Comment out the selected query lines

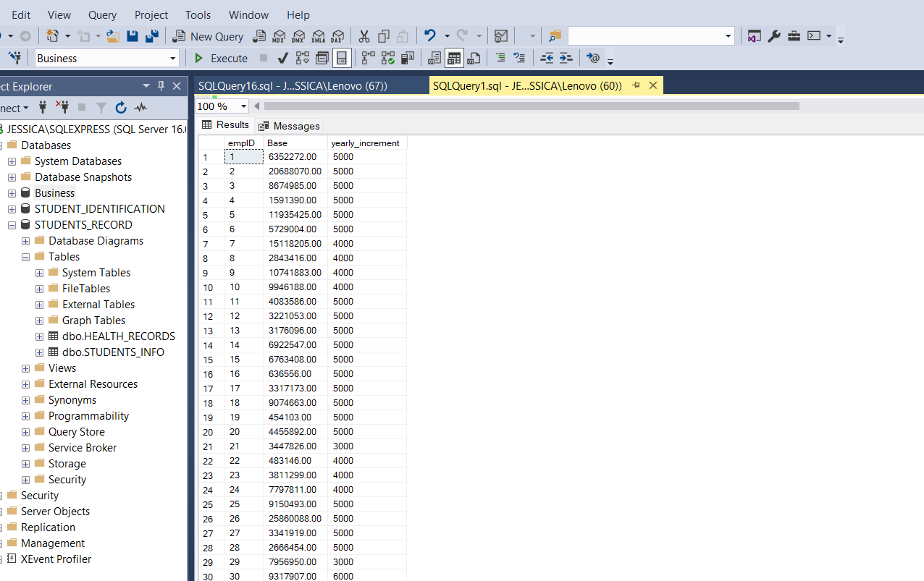pos(501,58)
